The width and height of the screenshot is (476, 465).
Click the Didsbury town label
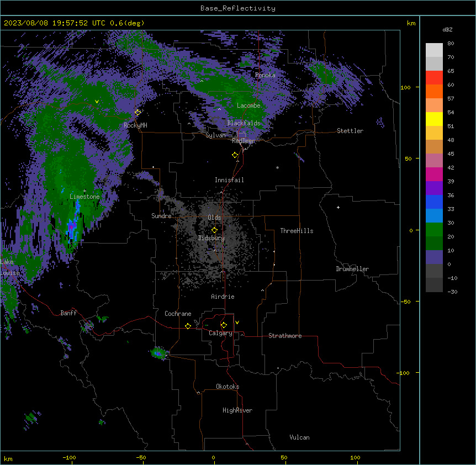pyautogui.click(x=211, y=238)
